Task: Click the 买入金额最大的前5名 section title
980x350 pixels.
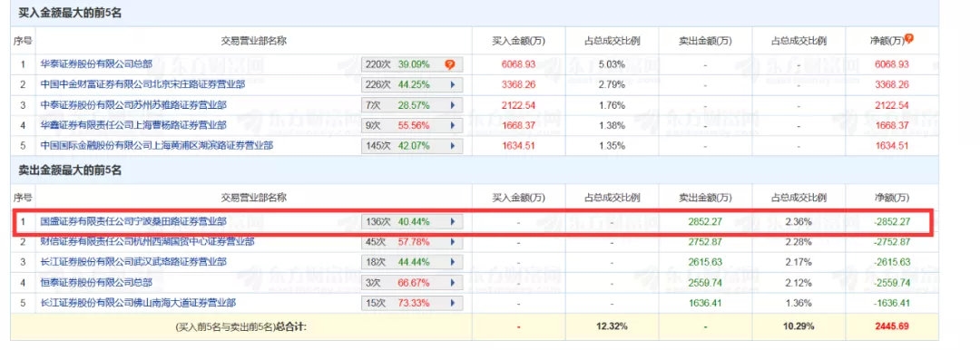Action: [x=70, y=14]
